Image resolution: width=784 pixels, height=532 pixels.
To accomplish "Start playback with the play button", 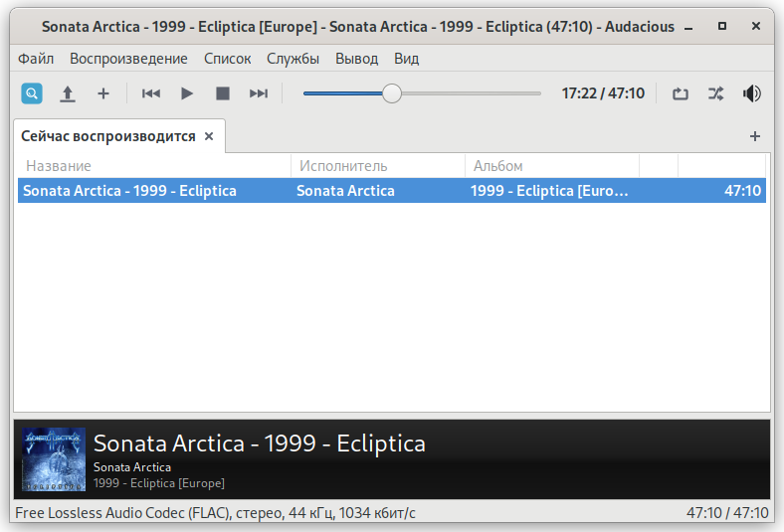I will (186, 93).
